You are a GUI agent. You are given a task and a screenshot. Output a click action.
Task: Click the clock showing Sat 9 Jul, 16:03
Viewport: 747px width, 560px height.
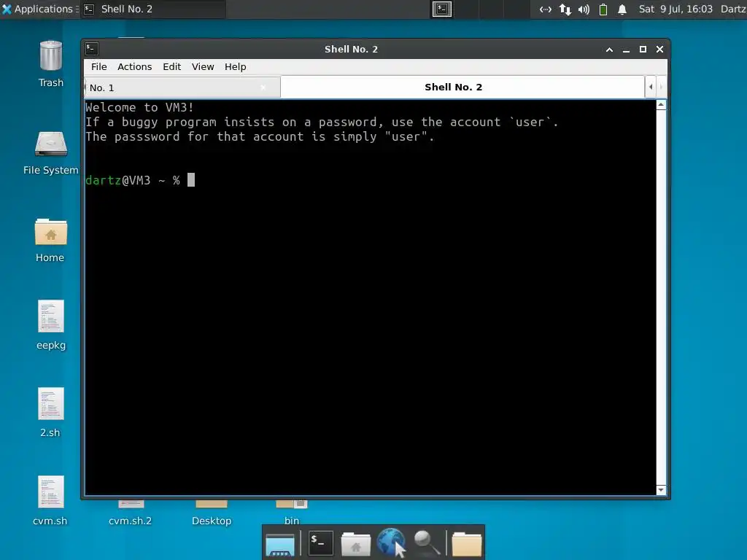(x=676, y=9)
